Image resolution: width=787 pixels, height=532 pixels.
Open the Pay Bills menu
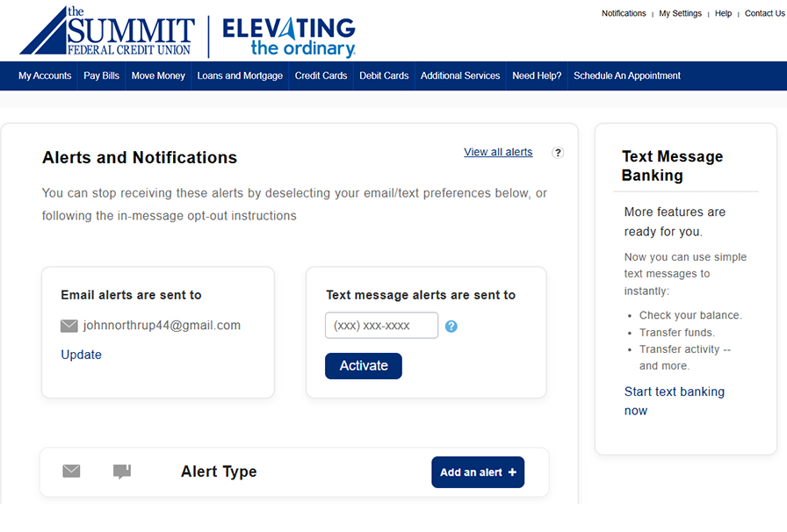coord(101,75)
